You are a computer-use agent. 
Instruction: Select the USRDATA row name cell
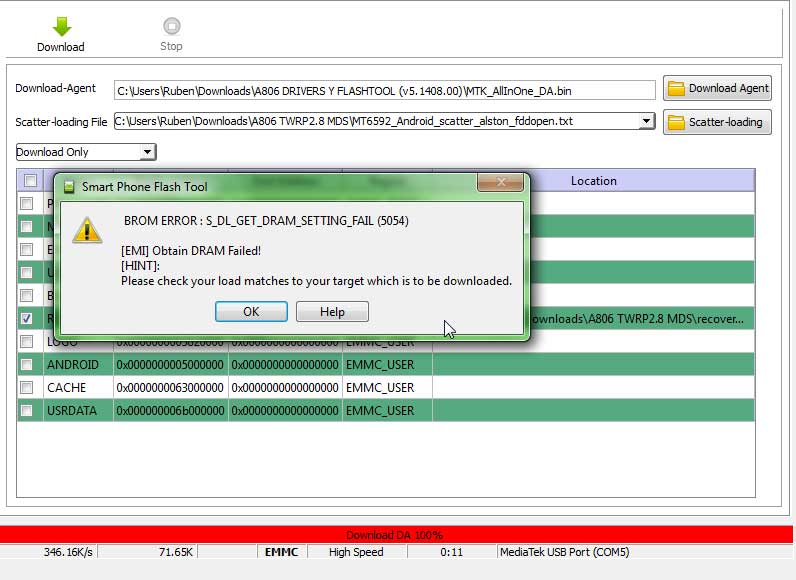tap(72, 410)
